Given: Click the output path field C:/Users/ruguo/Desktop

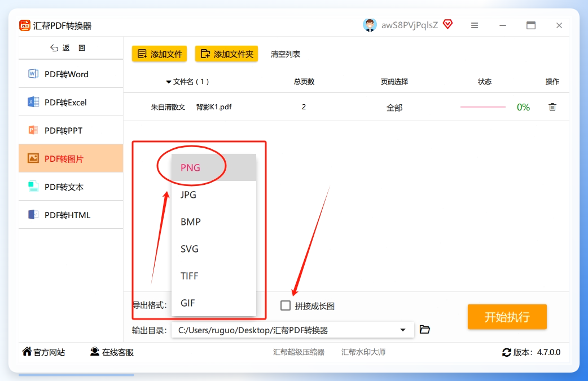Looking at the screenshot, I should click(x=293, y=330).
